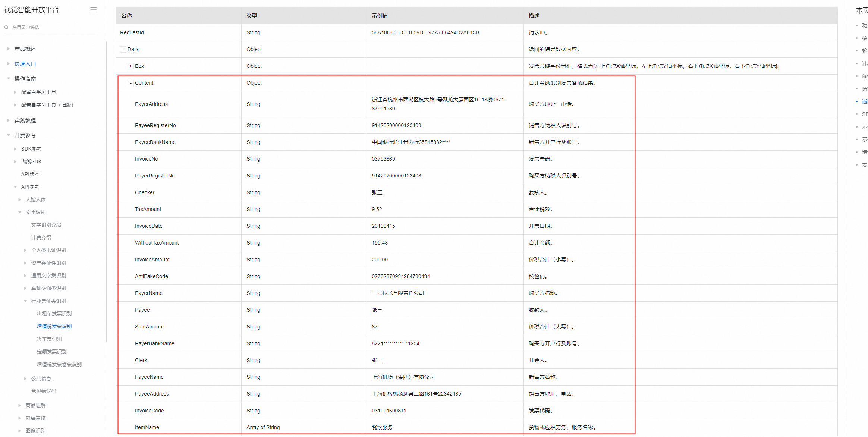Expand the SDK参考 item arrow
868x437 pixels.
pyautogui.click(x=15, y=149)
